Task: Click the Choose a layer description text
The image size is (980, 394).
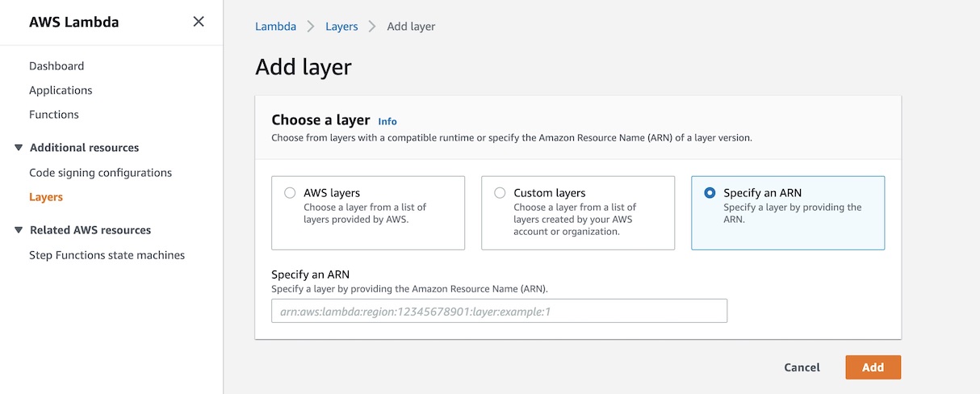Action: pos(512,138)
